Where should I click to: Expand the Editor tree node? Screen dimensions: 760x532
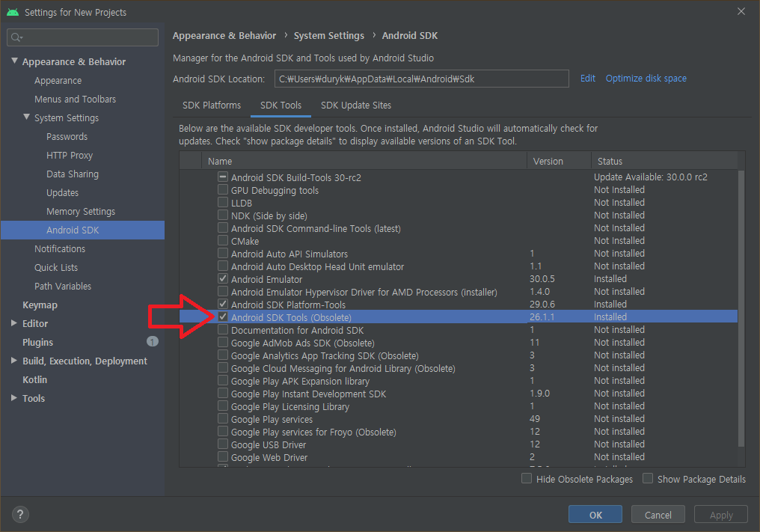pos(14,323)
